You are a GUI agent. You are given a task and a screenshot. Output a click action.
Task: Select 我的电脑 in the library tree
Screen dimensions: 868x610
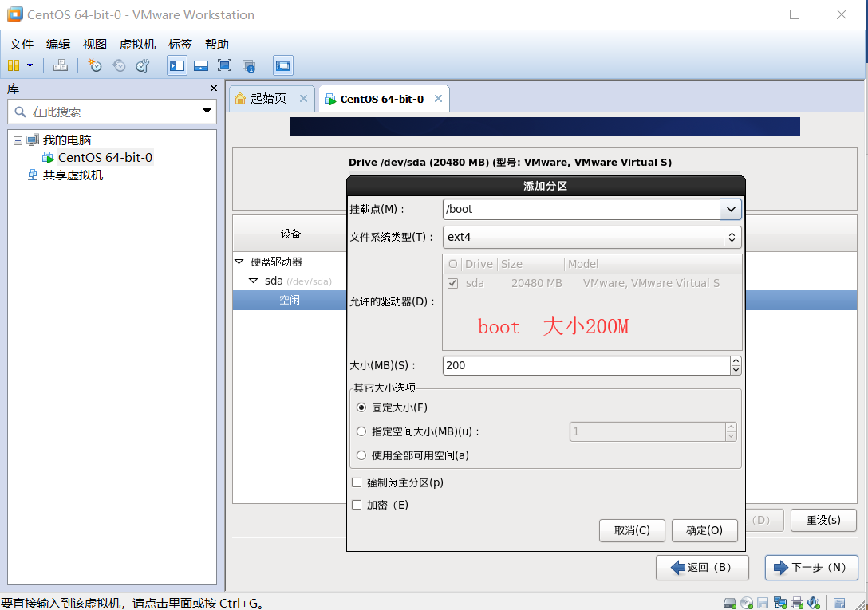pos(67,140)
